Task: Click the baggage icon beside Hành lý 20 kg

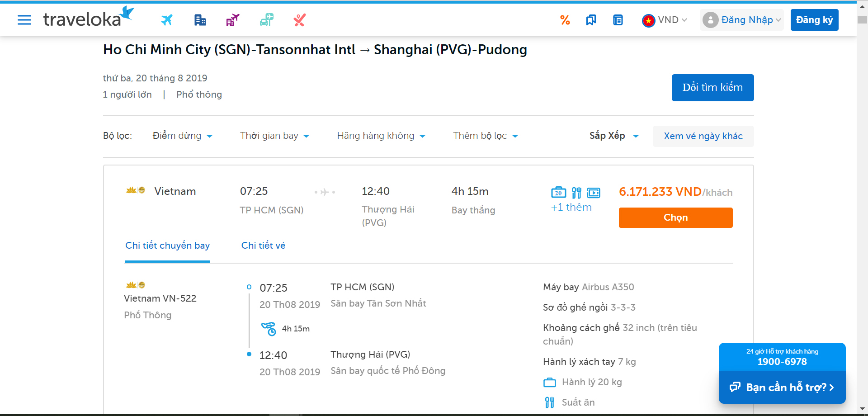Action: tap(550, 383)
